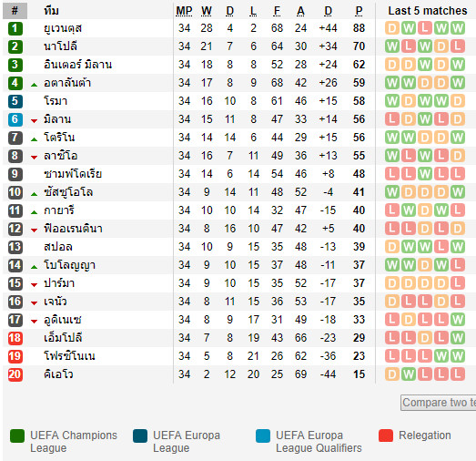Viewport: 476px width, 461px height.
Task: Click the Compare two teams button
Action: (439, 403)
